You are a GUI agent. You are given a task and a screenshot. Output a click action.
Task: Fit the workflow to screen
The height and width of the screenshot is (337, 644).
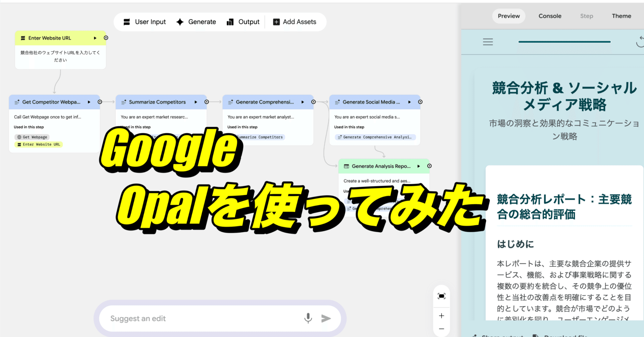tap(441, 296)
